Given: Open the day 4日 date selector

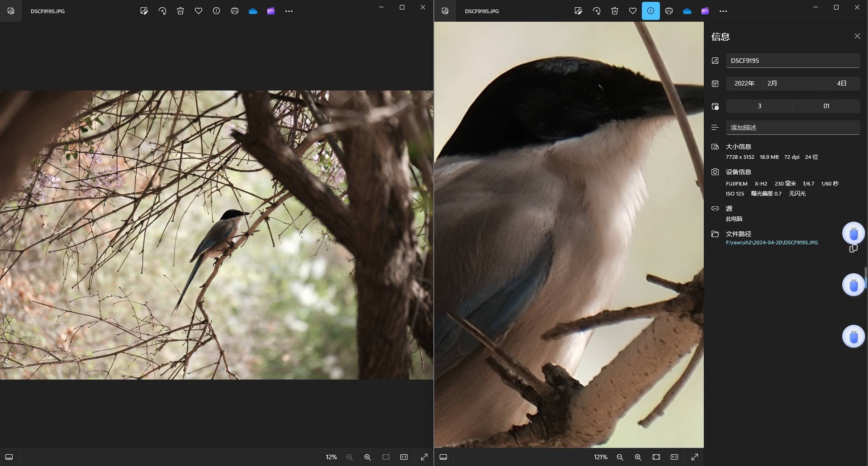Looking at the screenshot, I should tap(841, 83).
